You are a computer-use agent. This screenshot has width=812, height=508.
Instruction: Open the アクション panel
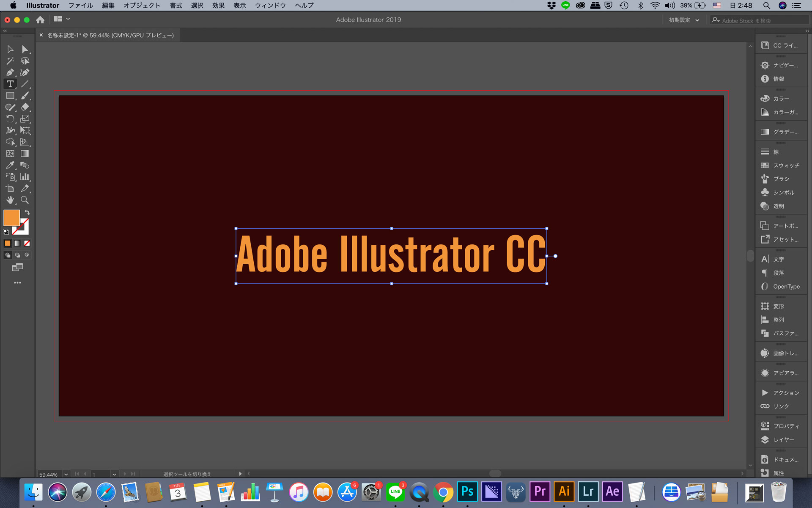coord(781,393)
